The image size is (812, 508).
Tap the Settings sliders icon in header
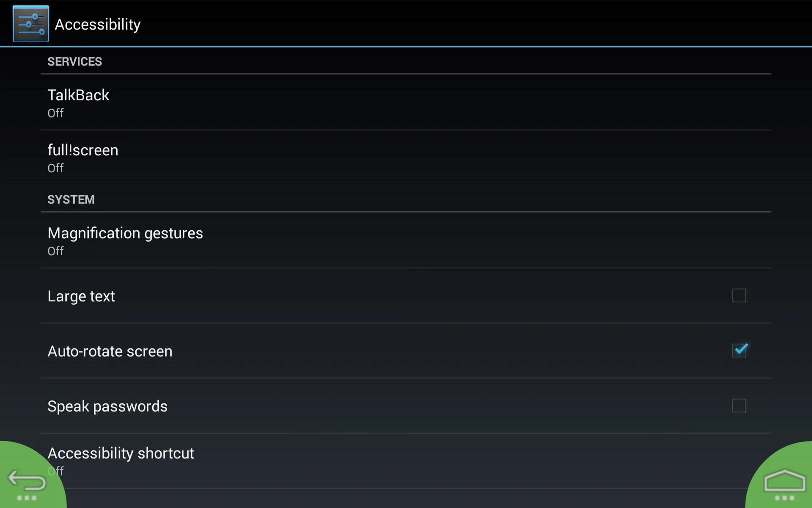(31, 24)
